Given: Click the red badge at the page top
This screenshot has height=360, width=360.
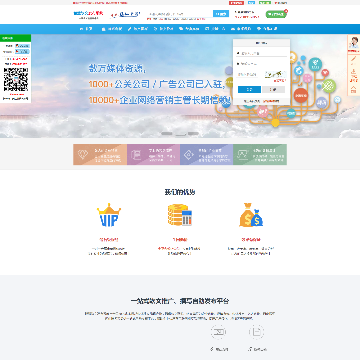Looking at the screenshot, I should [236, 3].
